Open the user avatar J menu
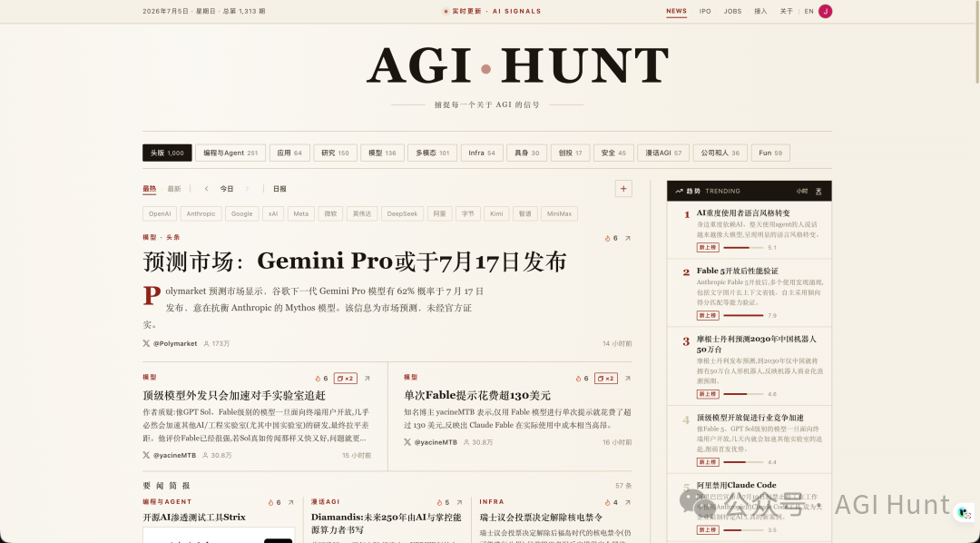 tap(825, 11)
